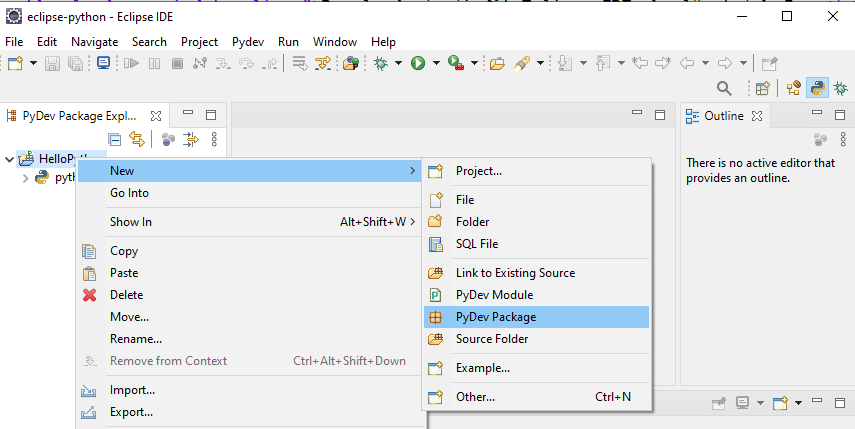
Task: Open the Run dropdown arrow
Action: tap(436, 63)
